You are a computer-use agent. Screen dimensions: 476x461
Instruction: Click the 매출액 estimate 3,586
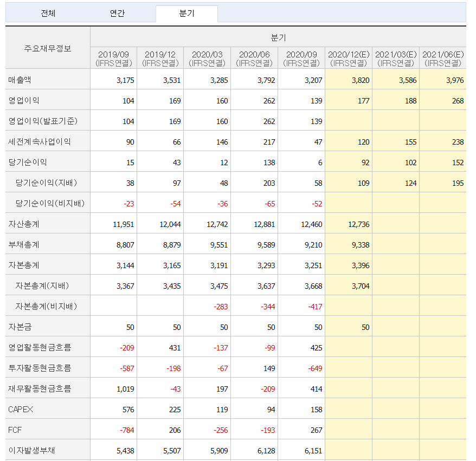coord(408,80)
